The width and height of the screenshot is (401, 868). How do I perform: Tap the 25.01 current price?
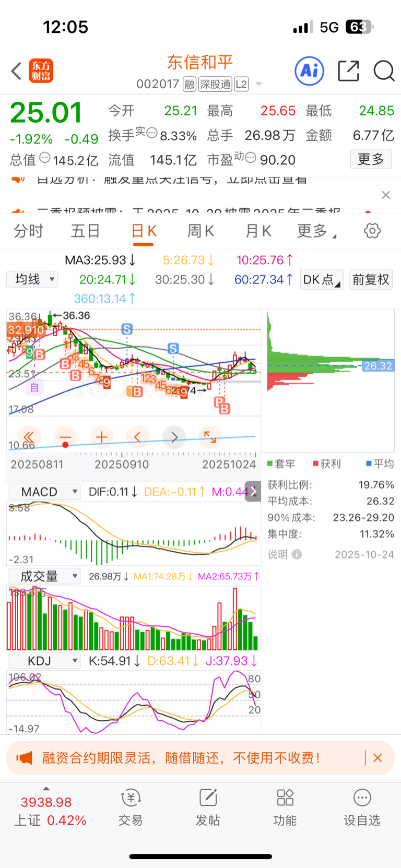point(46,113)
